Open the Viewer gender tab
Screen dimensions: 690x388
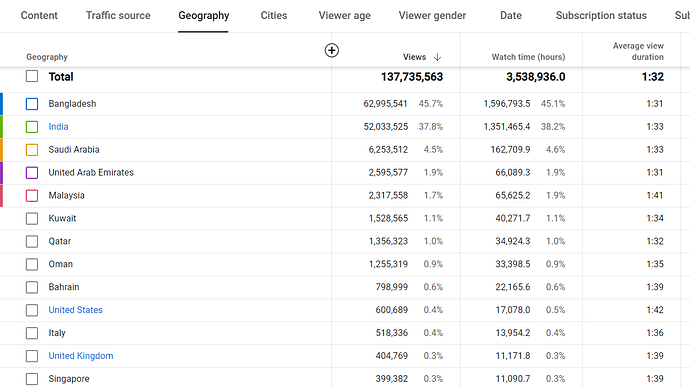click(432, 16)
